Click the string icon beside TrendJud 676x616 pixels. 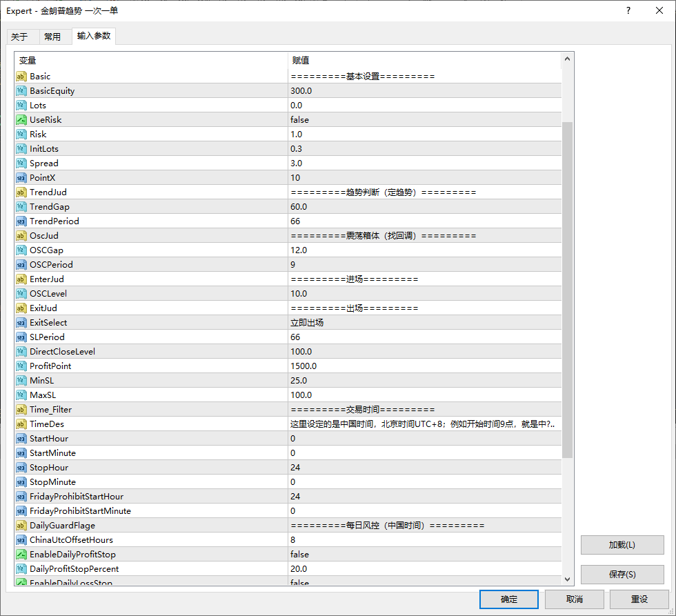(21, 192)
